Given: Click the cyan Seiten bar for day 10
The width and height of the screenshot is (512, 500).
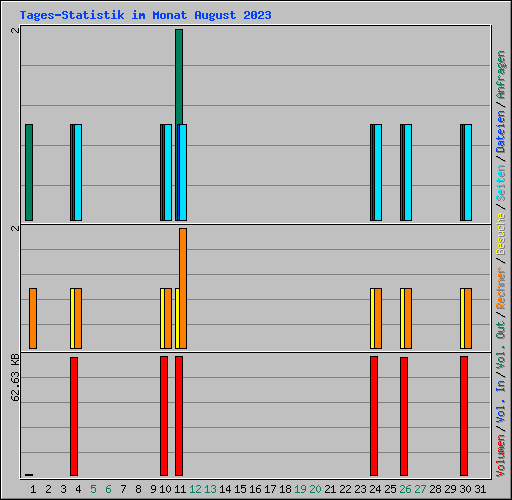Looking at the screenshot, I should (x=168, y=172).
